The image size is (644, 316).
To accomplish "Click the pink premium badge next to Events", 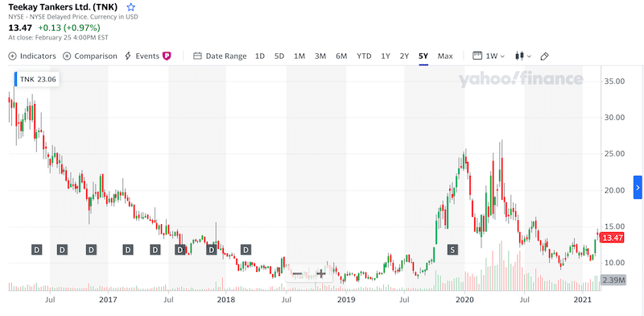I will pyautogui.click(x=167, y=56).
